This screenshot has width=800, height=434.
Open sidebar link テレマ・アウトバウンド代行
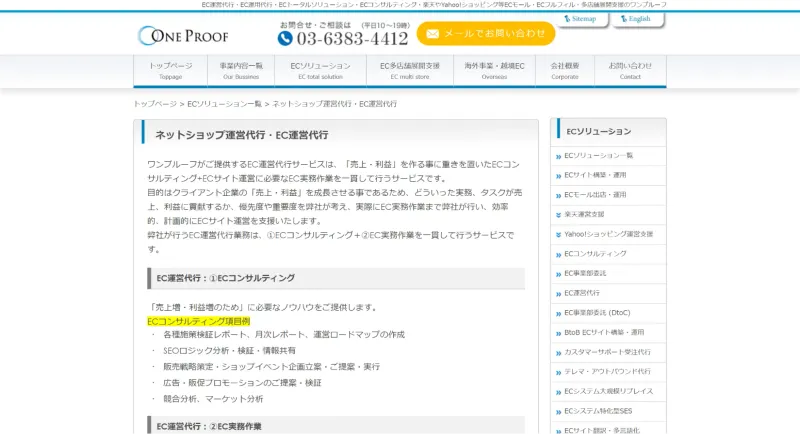pyautogui.click(x=607, y=371)
